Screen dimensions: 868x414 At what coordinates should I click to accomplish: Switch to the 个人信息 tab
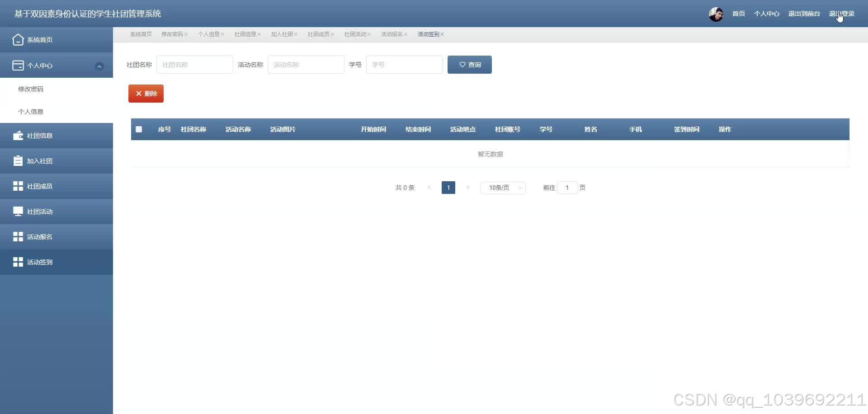tap(208, 34)
